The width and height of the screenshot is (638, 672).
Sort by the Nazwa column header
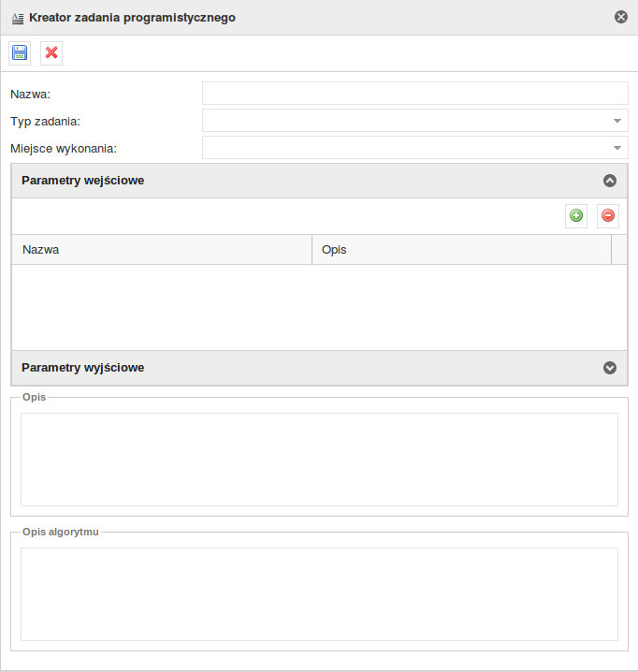click(x=161, y=250)
